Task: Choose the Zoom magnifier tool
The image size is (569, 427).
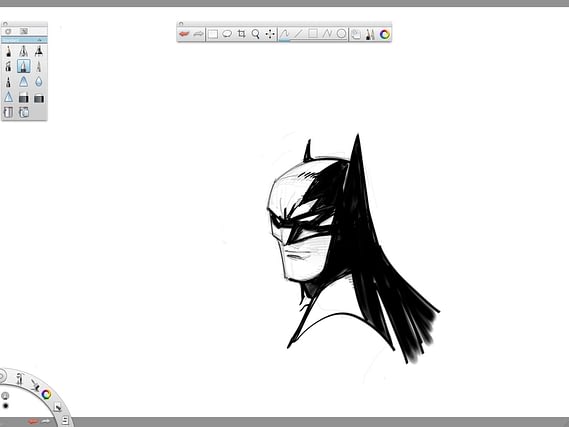Action: pyautogui.click(x=256, y=34)
